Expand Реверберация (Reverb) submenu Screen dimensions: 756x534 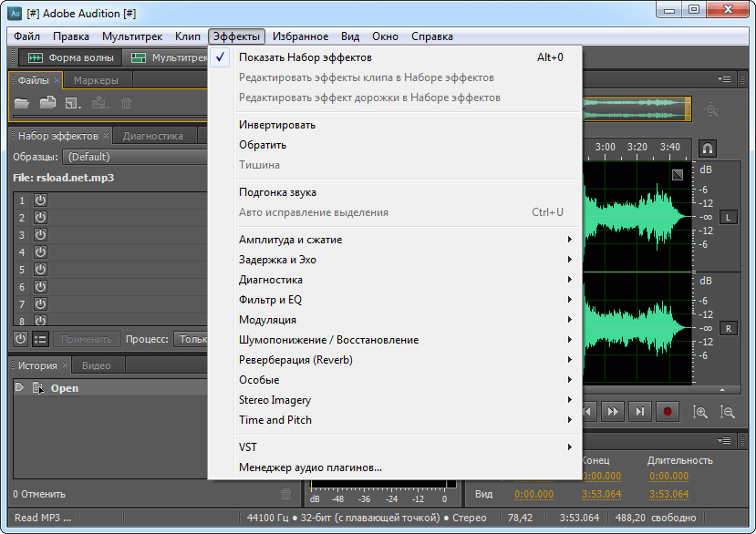408,360
